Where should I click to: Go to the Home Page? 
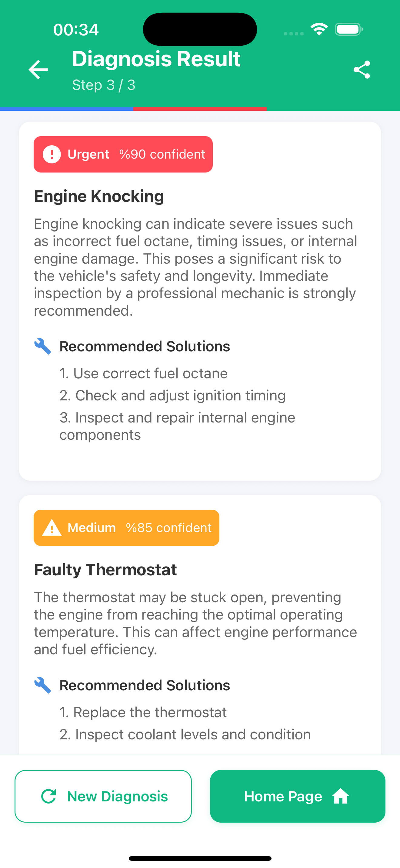(298, 796)
